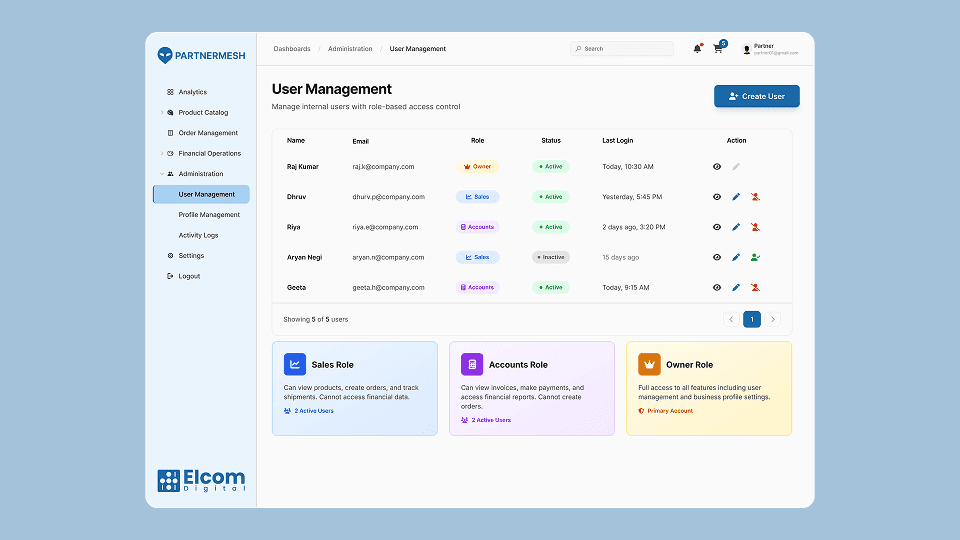Screen dimensions: 960x540
Task: Click the Dashboards breadcrumb link
Action: (x=292, y=49)
